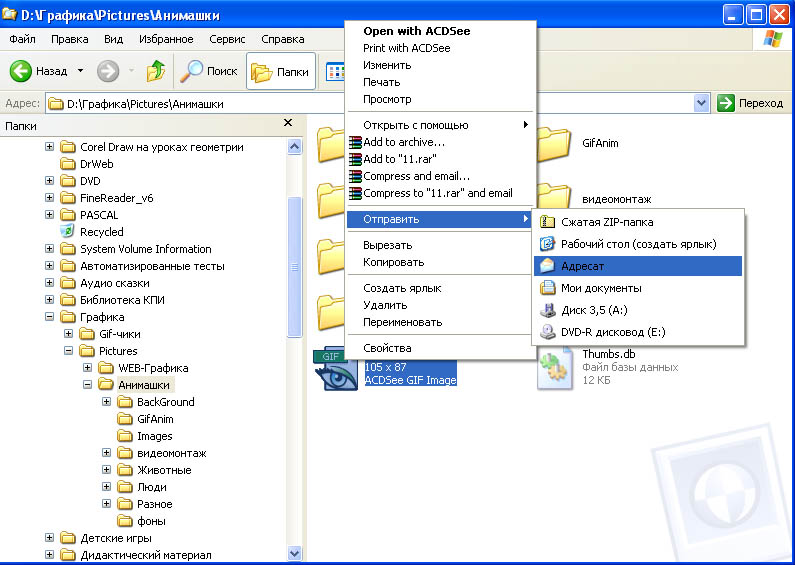The width and height of the screenshot is (795, 565).
Task: Expand the Gif-чики folder node
Action: pyautogui.click(x=68, y=334)
